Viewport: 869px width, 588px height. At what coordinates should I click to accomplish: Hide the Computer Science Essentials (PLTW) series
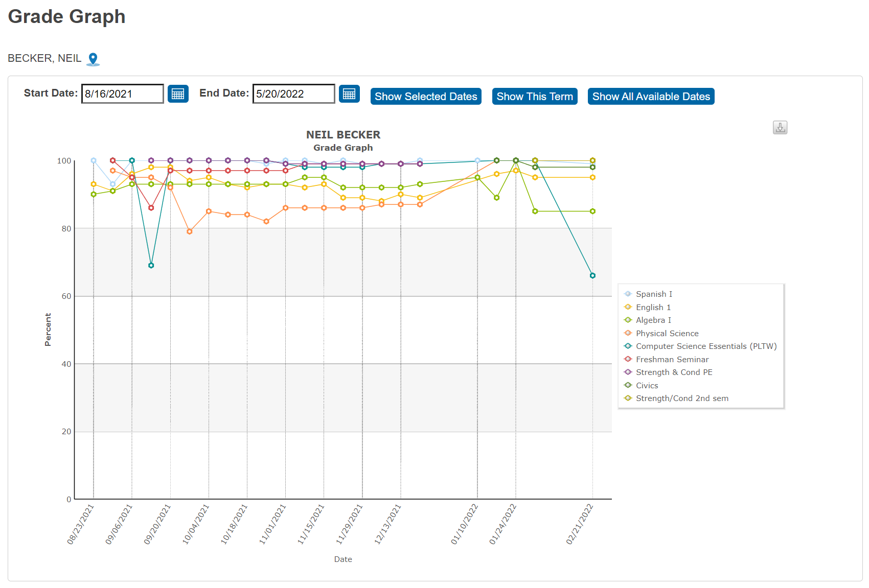[627, 346]
